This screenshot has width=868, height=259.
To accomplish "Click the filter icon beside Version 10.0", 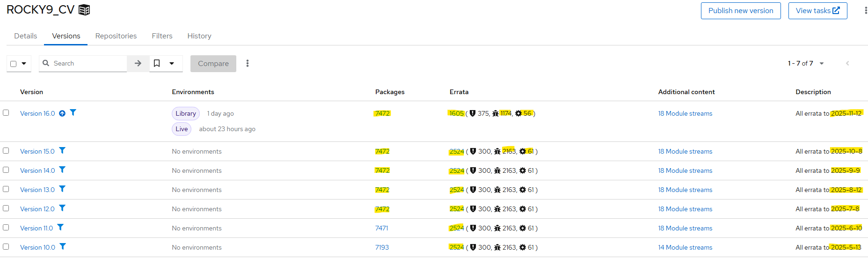I will click(x=63, y=246).
